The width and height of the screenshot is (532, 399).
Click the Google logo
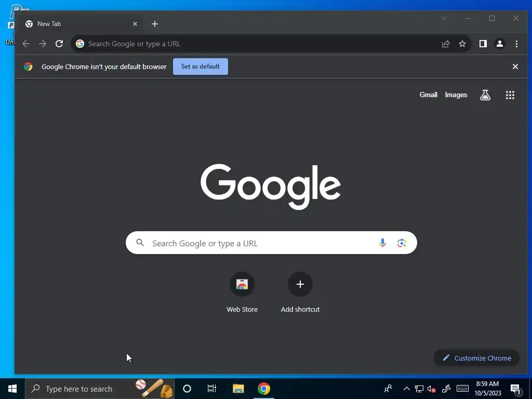(x=270, y=187)
